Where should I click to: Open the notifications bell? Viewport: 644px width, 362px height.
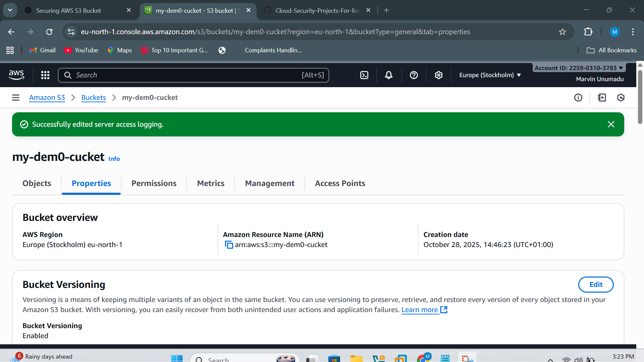click(x=389, y=75)
